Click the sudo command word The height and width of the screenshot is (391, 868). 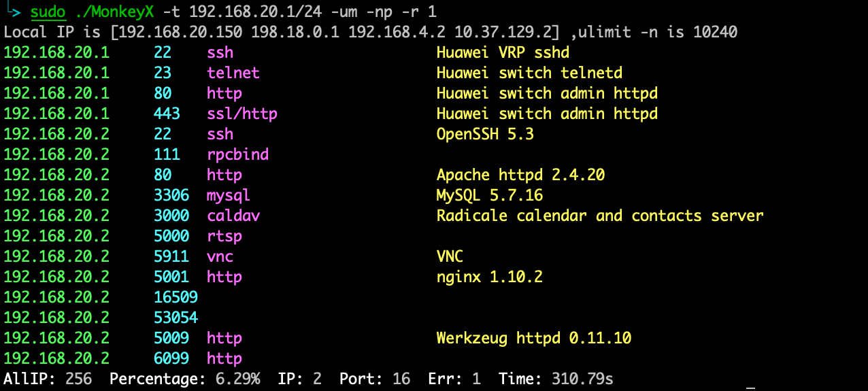(48, 12)
